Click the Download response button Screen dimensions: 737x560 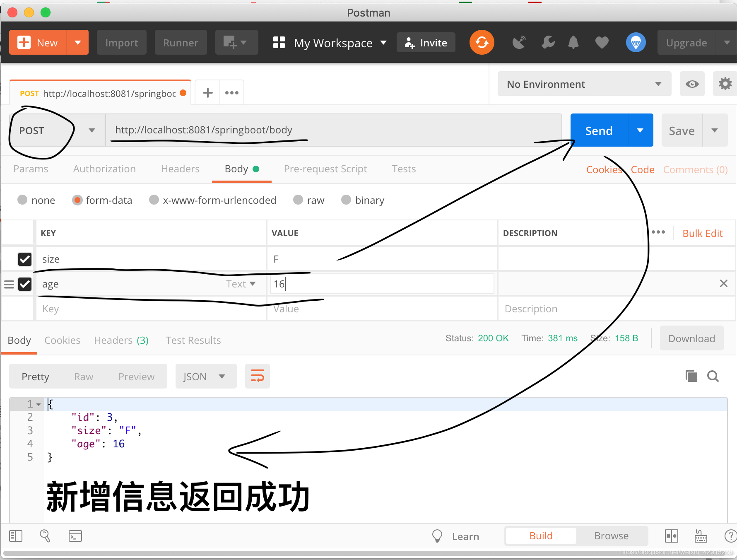(691, 338)
